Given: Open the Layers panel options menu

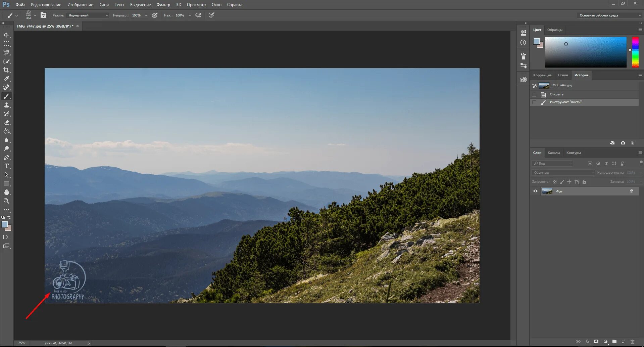Looking at the screenshot, I should [640, 153].
